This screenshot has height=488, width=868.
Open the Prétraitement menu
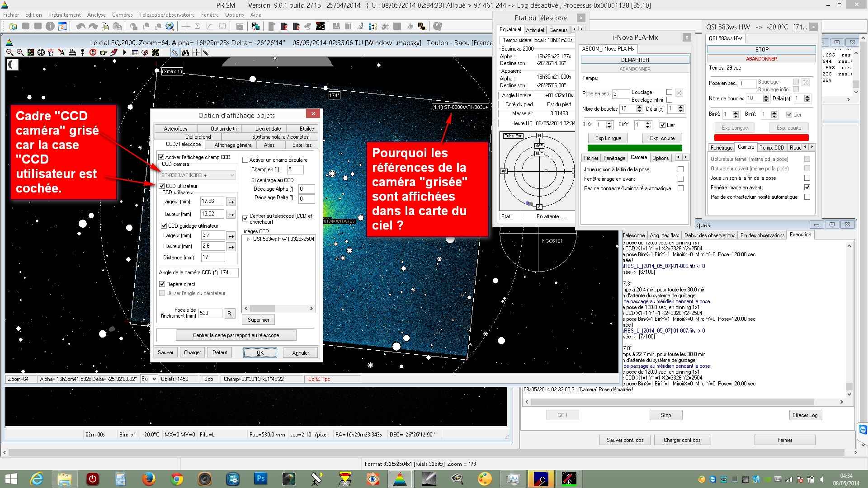pyautogui.click(x=64, y=15)
